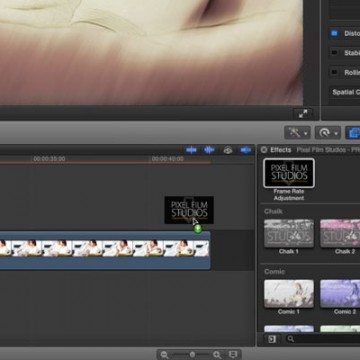Select the Comic 2 effect thumbnail
Image resolution: width=360 pixels, height=360 pixels.
340,294
